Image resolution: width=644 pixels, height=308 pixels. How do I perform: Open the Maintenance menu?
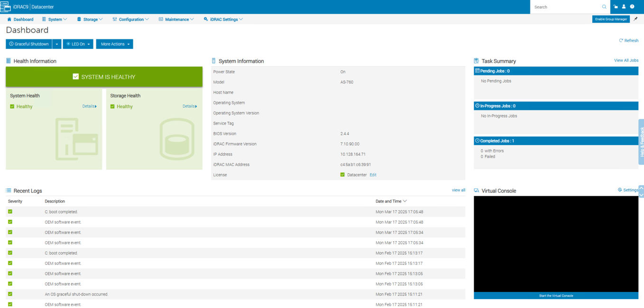coord(176,19)
